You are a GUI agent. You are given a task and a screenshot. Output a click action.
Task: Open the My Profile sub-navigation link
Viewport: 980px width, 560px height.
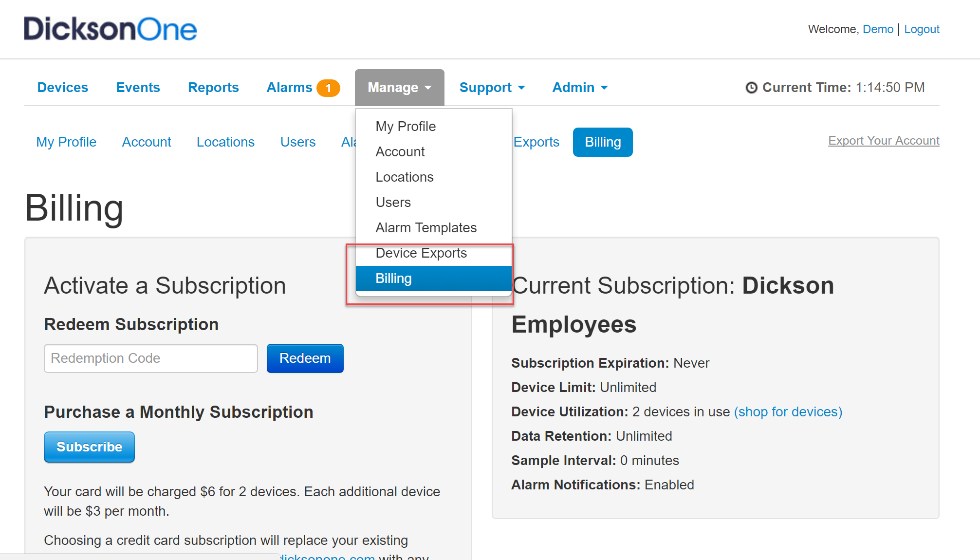66,142
